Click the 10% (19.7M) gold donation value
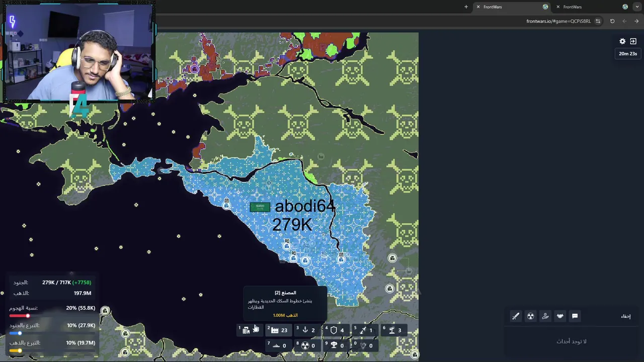This screenshot has width=644, height=362. click(81, 343)
